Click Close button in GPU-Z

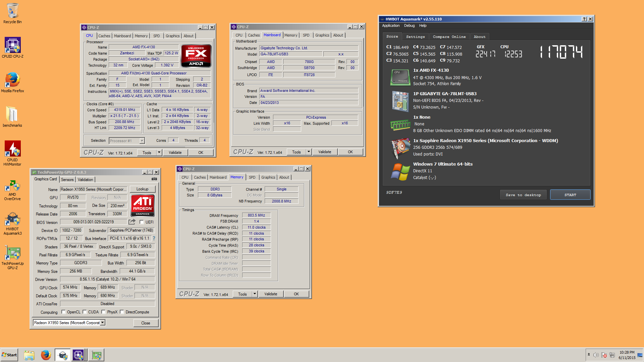coord(146,323)
